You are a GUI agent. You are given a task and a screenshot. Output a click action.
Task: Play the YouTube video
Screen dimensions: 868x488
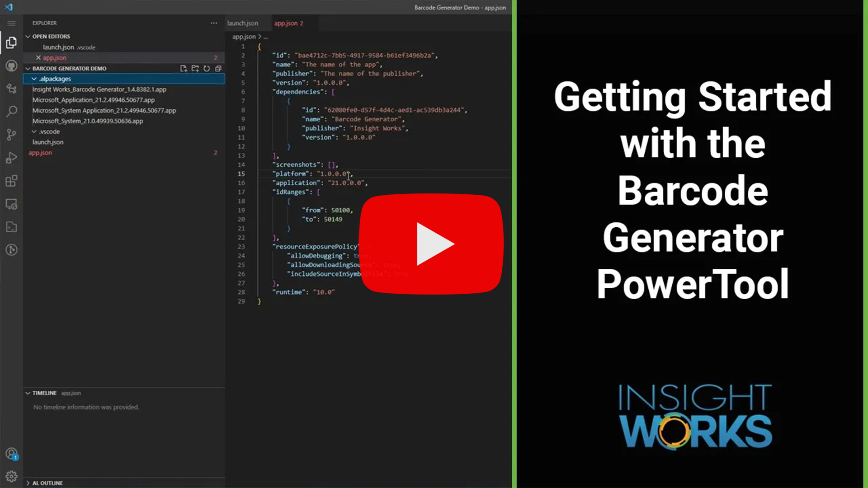point(431,244)
